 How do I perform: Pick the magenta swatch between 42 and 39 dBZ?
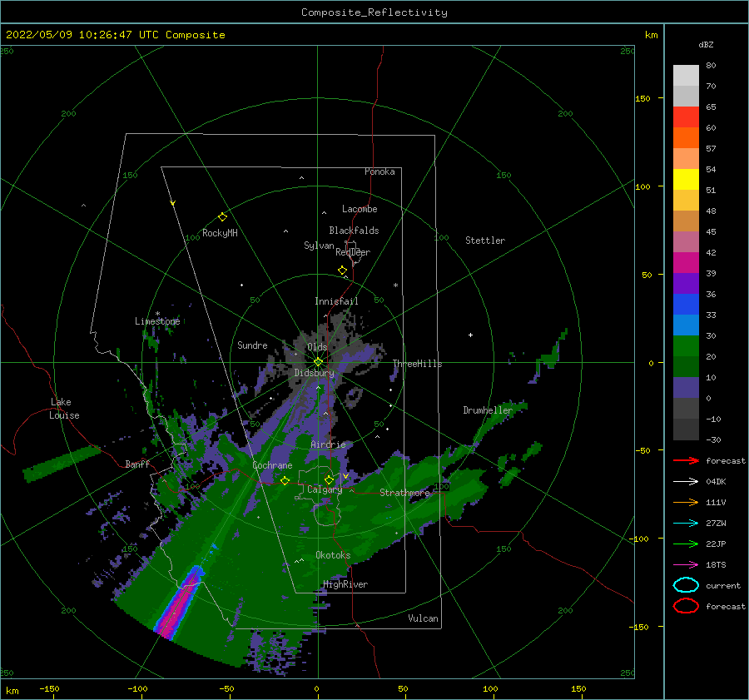point(686,263)
